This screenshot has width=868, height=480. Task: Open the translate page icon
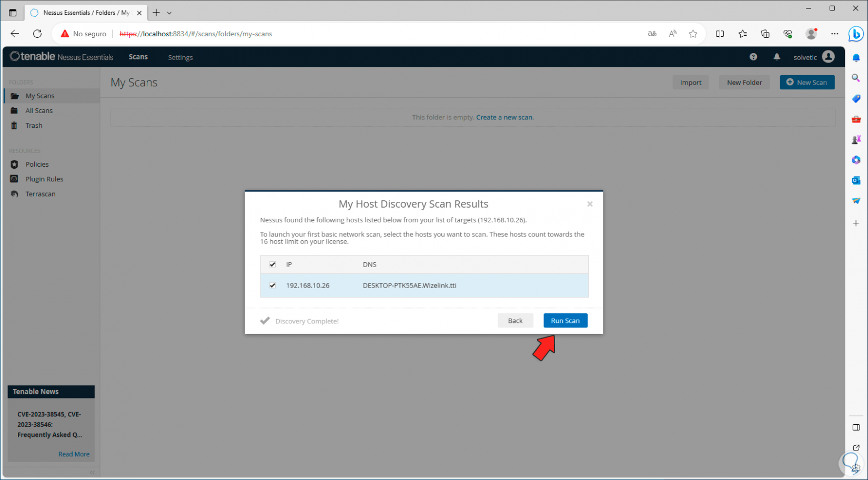(x=652, y=34)
